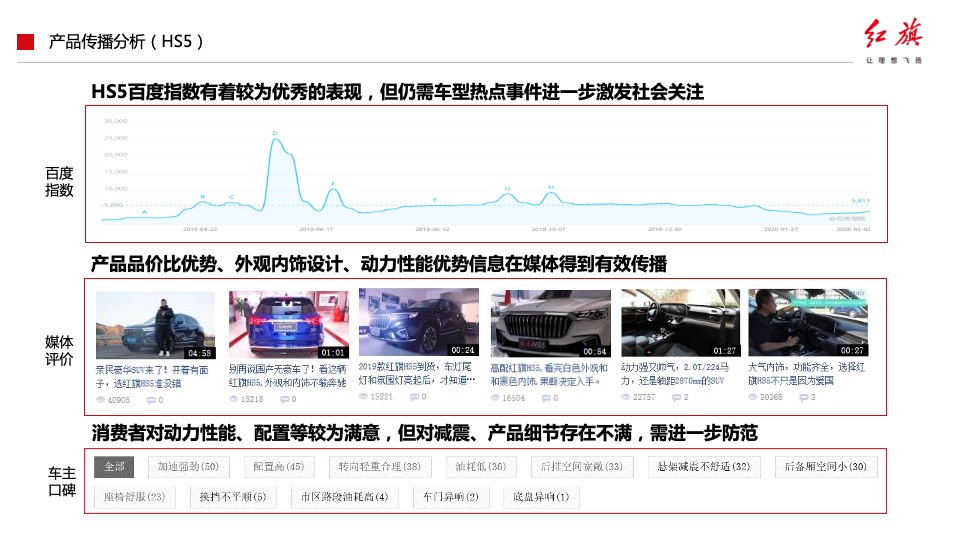Click the view count 30368

tap(771, 397)
